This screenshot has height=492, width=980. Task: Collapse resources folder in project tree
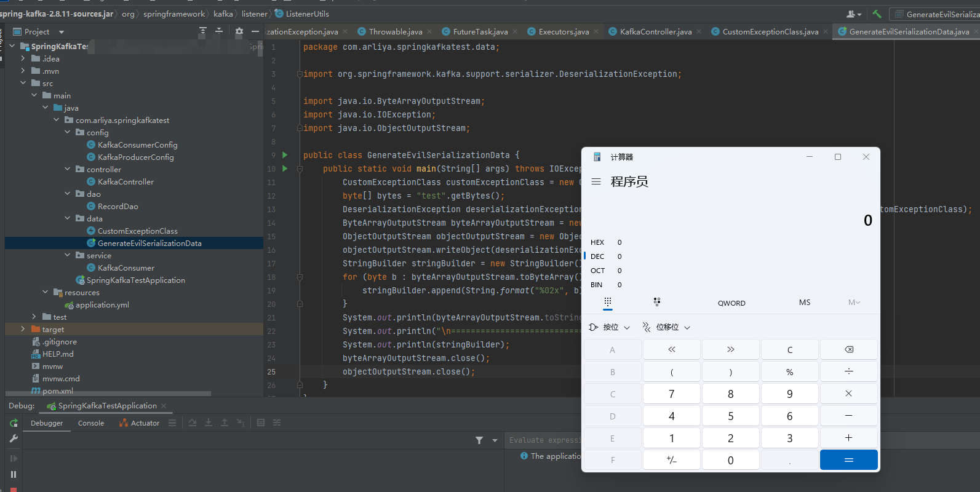(46, 292)
